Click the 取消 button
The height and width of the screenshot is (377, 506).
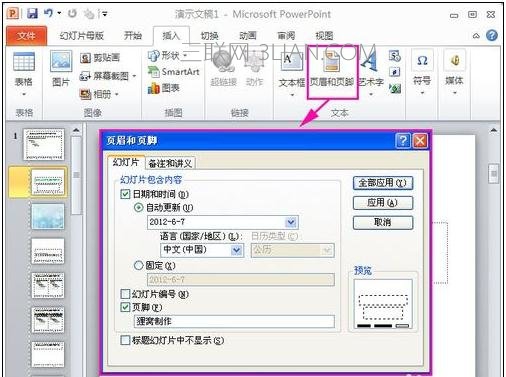point(383,222)
